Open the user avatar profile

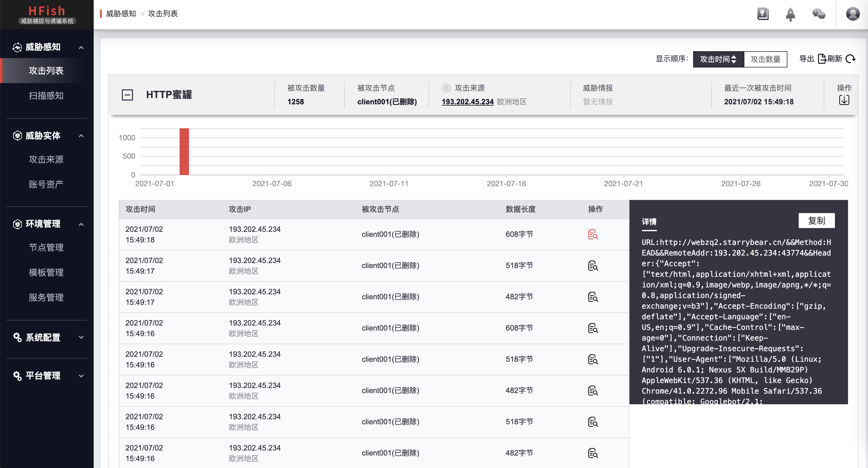point(852,14)
